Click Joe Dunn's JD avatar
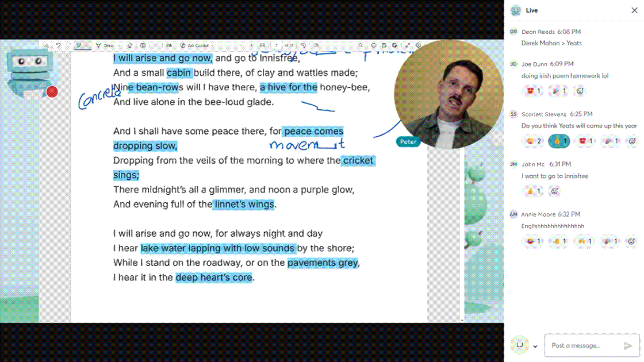 tap(513, 64)
